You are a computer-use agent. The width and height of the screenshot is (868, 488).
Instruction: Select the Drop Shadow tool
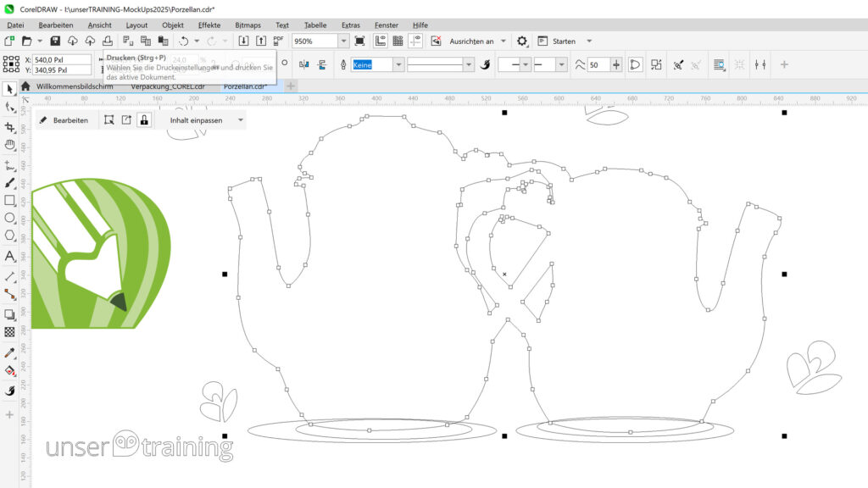point(9,314)
